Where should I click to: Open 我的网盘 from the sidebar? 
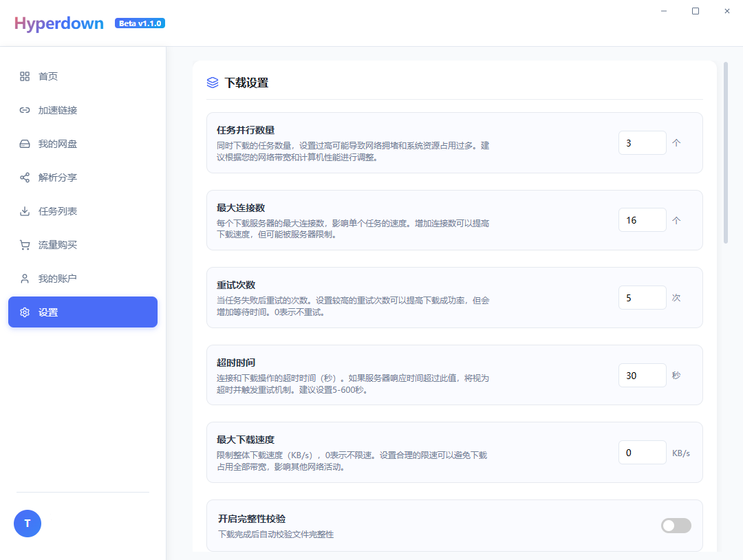click(56, 144)
